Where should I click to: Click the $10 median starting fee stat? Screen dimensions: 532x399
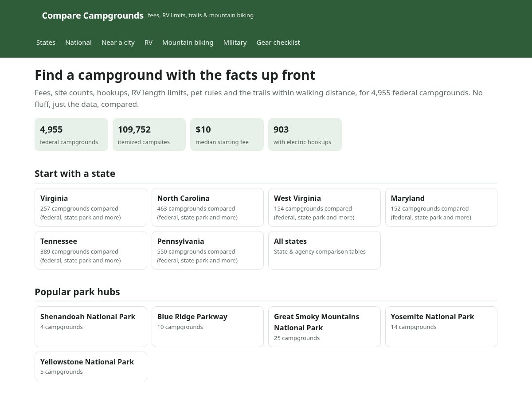click(227, 134)
